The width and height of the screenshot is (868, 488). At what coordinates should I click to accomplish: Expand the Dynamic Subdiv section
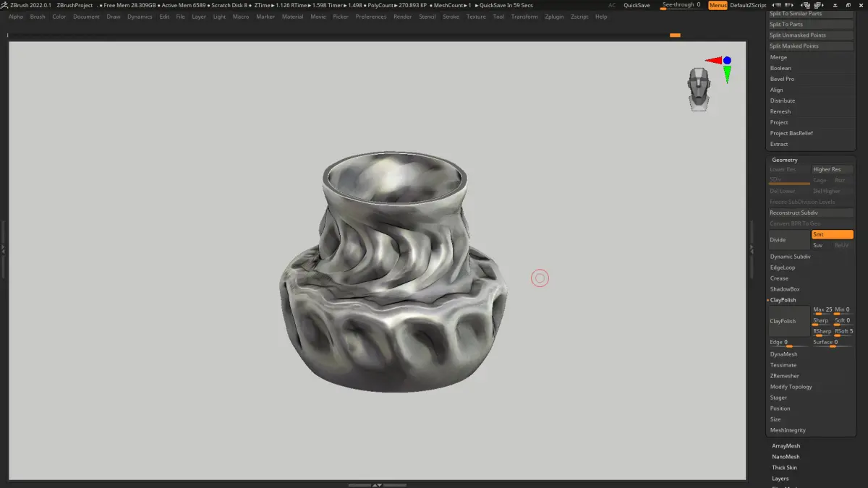(x=790, y=257)
